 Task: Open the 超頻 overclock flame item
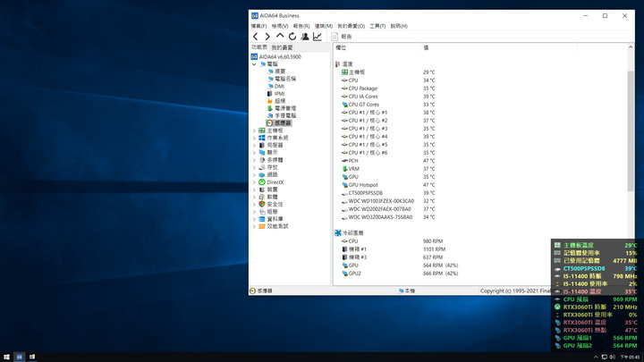coord(276,101)
